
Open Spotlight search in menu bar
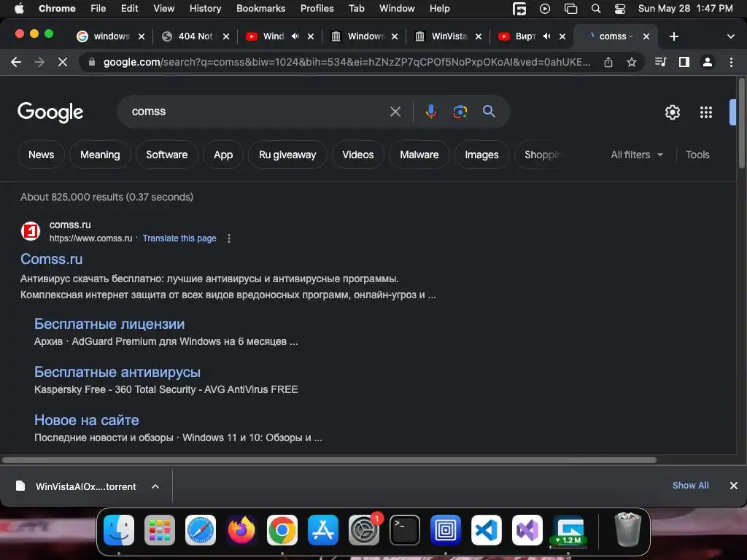595,9
